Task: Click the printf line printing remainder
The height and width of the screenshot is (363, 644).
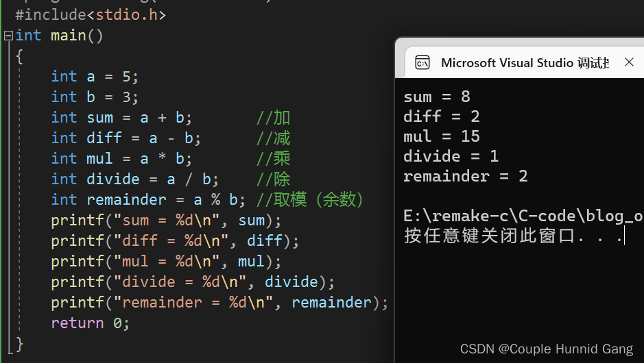Action: coord(219,303)
